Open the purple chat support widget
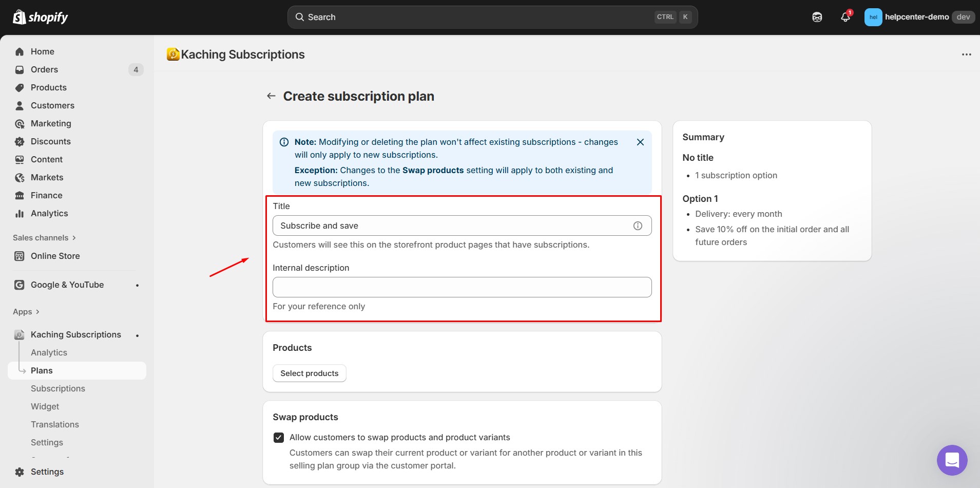980x488 pixels. point(952,460)
